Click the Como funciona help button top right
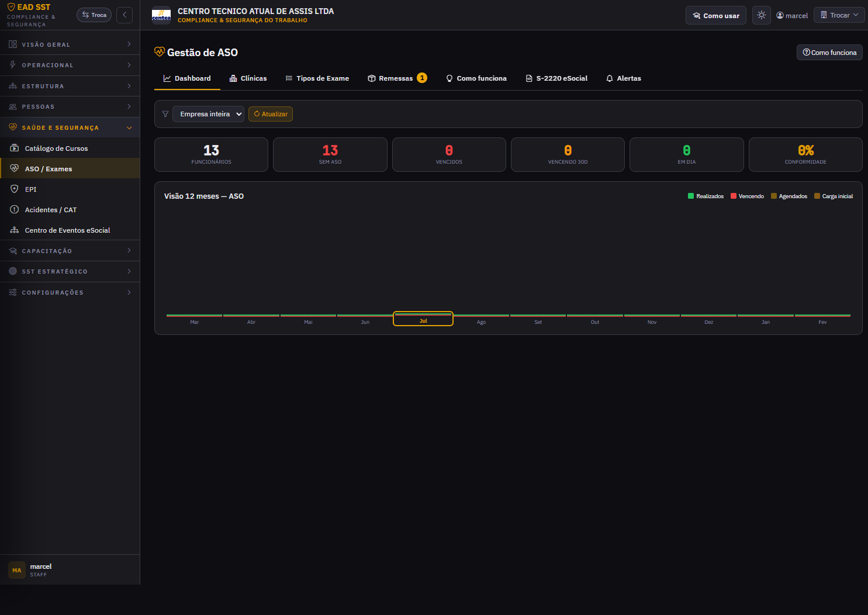This screenshot has width=868, height=615. click(829, 52)
